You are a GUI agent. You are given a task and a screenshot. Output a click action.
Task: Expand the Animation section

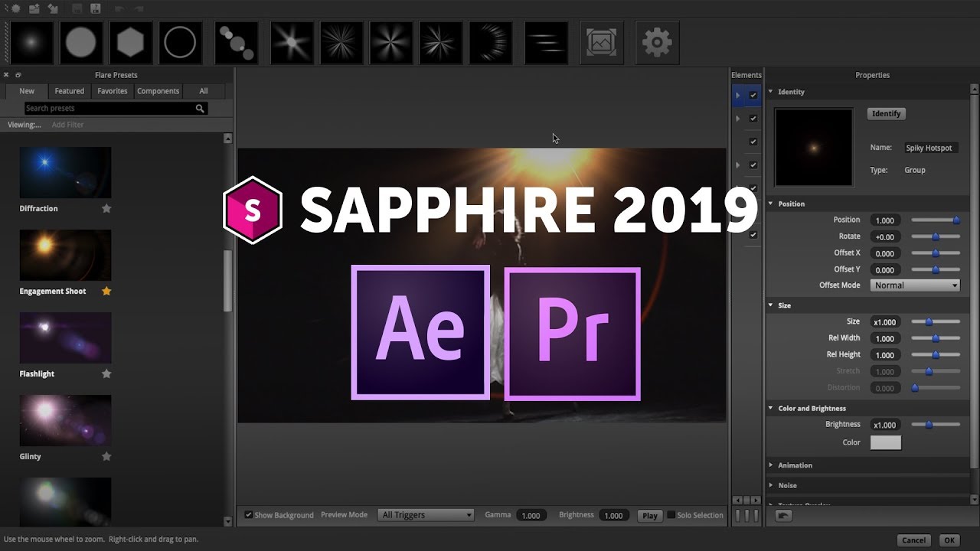coord(771,465)
